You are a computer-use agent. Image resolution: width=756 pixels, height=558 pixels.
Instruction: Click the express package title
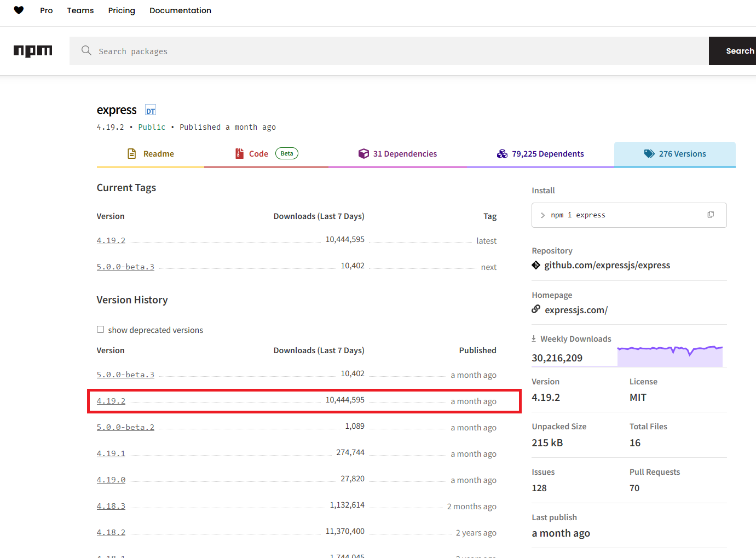tap(117, 110)
